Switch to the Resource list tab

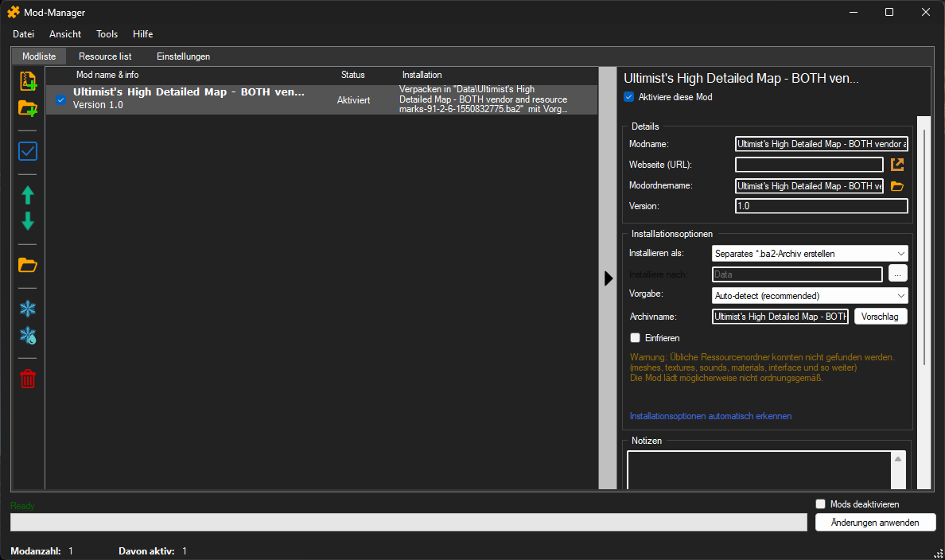[x=105, y=56]
